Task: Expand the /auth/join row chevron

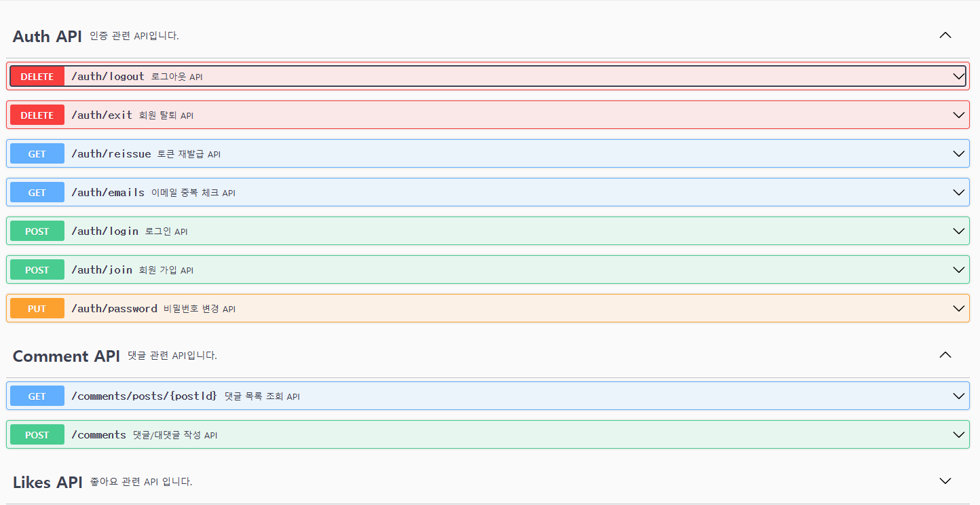Action: click(x=958, y=270)
